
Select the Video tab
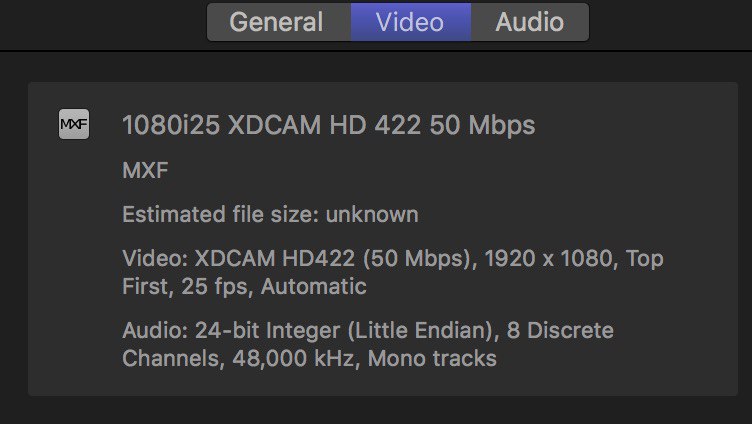pyautogui.click(x=411, y=22)
